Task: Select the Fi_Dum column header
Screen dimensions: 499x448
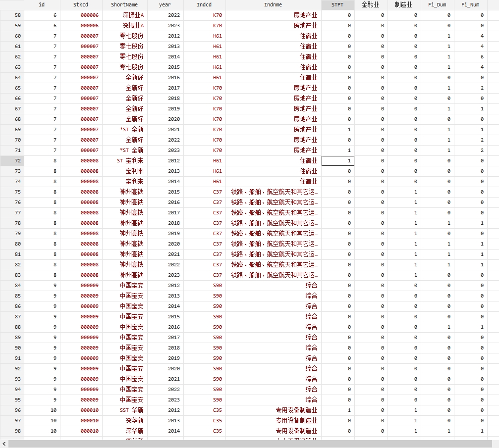Action: coord(437,5)
